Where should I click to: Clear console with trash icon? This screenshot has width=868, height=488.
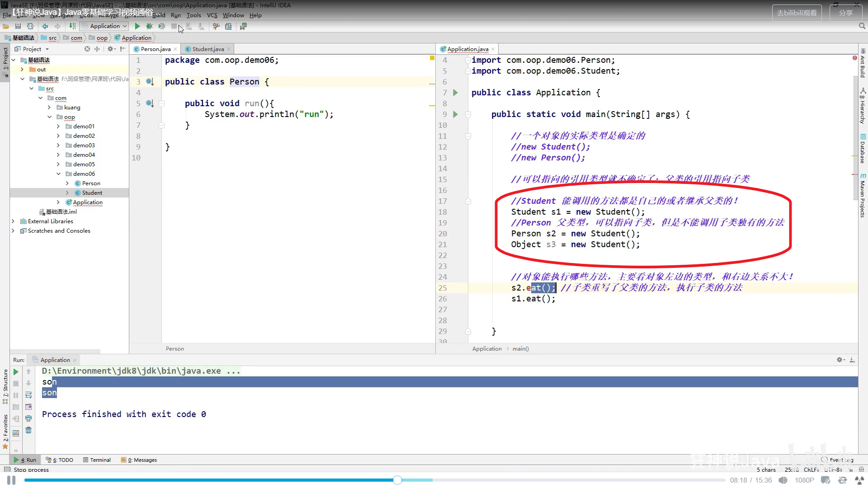tap(28, 430)
